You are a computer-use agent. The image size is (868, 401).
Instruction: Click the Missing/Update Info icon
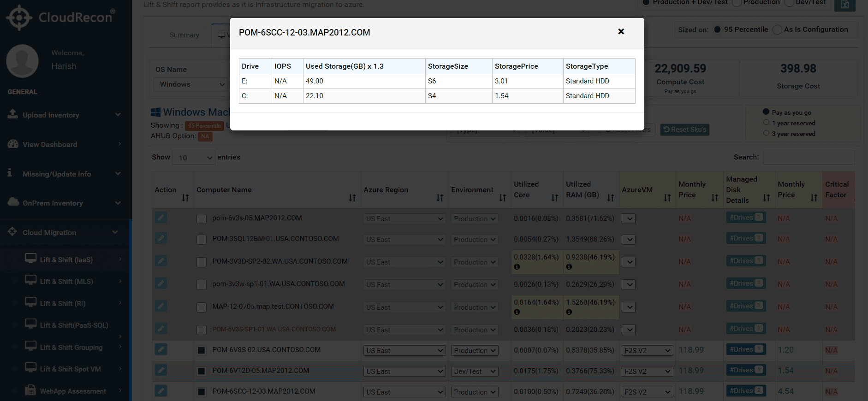tap(10, 173)
